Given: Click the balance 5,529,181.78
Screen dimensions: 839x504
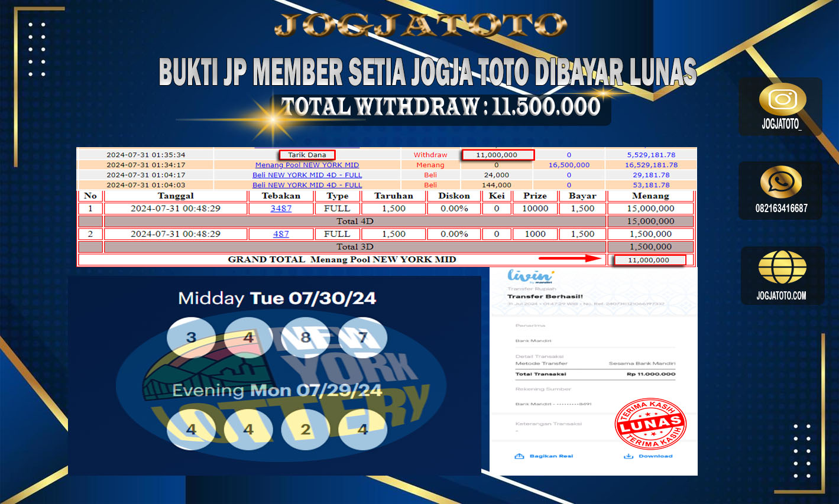Looking at the screenshot, I should click(x=651, y=155).
